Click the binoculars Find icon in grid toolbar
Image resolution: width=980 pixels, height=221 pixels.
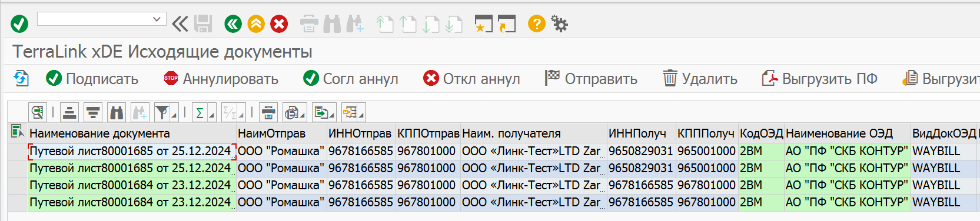(117, 112)
